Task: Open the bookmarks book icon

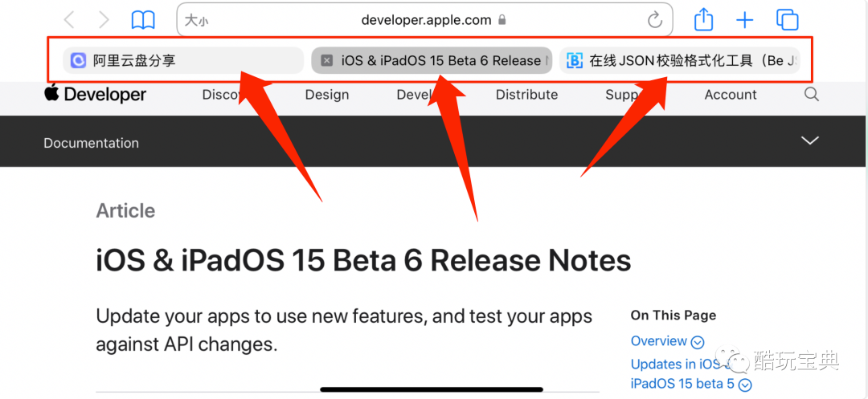Action: (143, 20)
